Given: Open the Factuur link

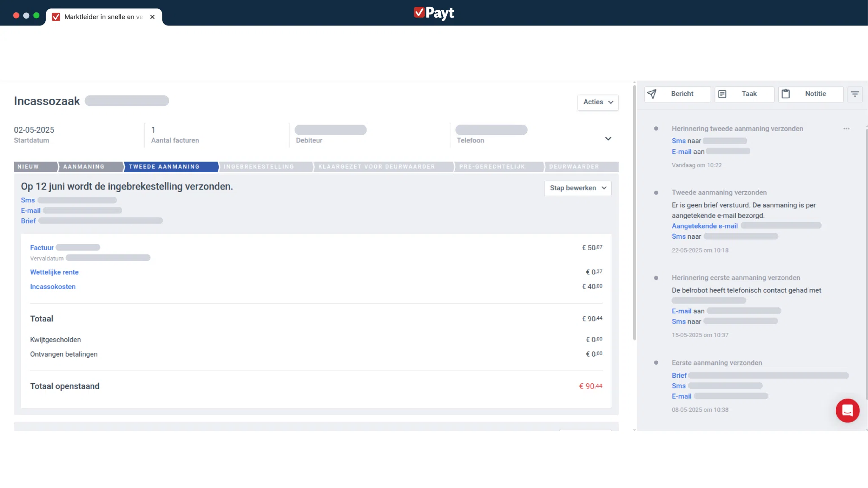Looking at the screenshot, I should 42,248.
